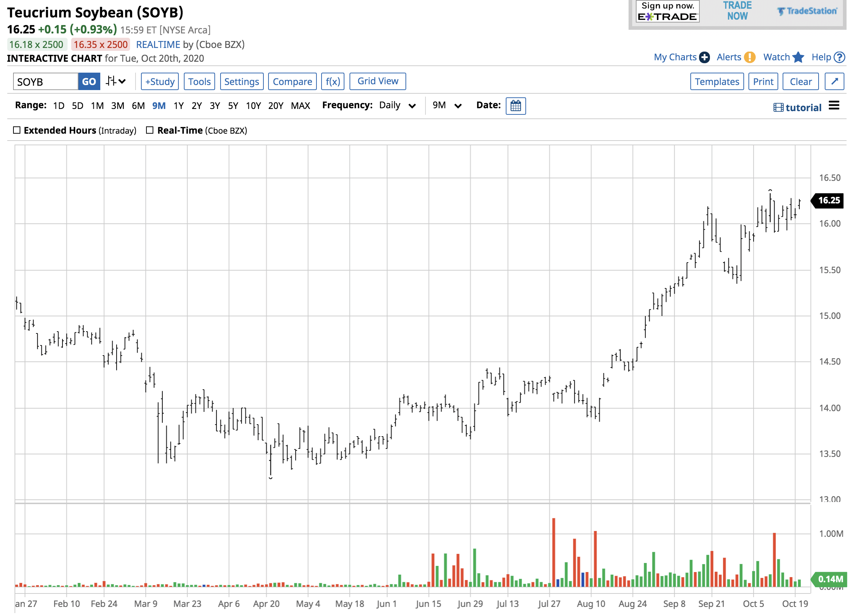Select the 1Y range

point(178,106)
